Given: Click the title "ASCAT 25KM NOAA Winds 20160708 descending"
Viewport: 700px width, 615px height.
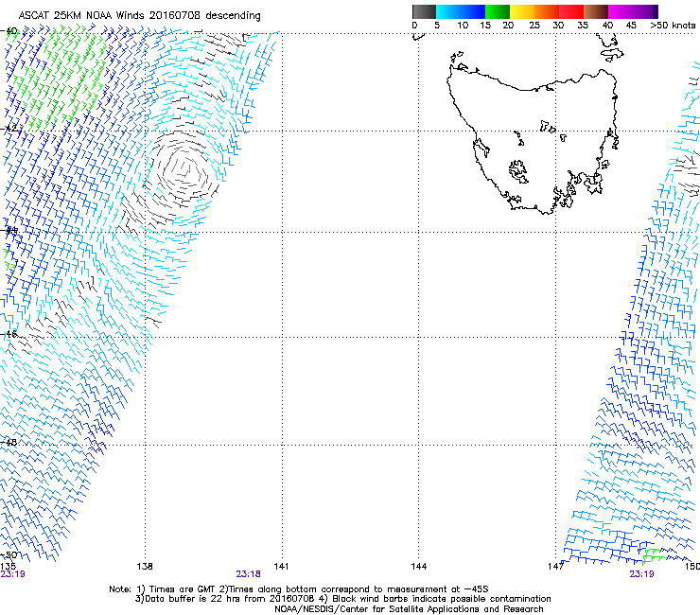Looking at the screenshot, I should click(x=139, y=15).
